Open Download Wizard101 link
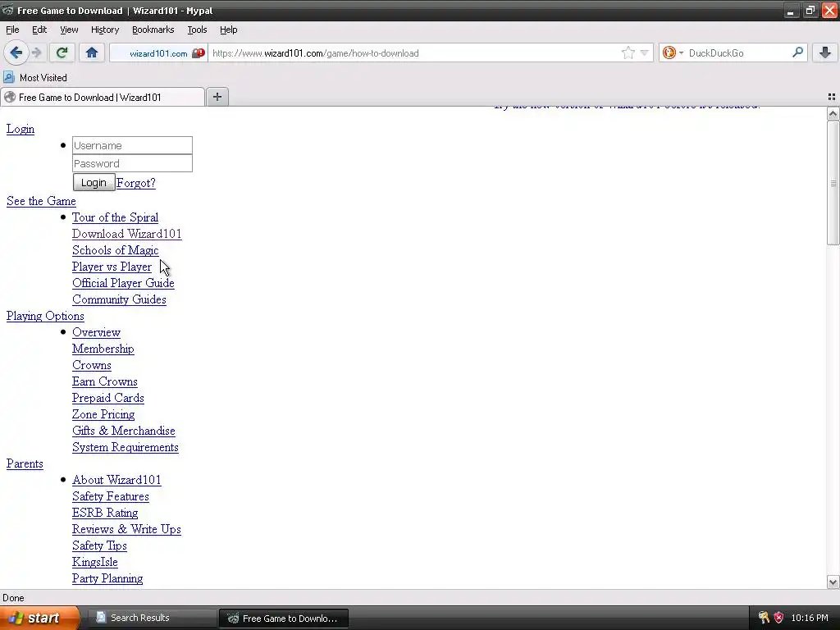Screen dimensions: 840x630 (127, 234)
